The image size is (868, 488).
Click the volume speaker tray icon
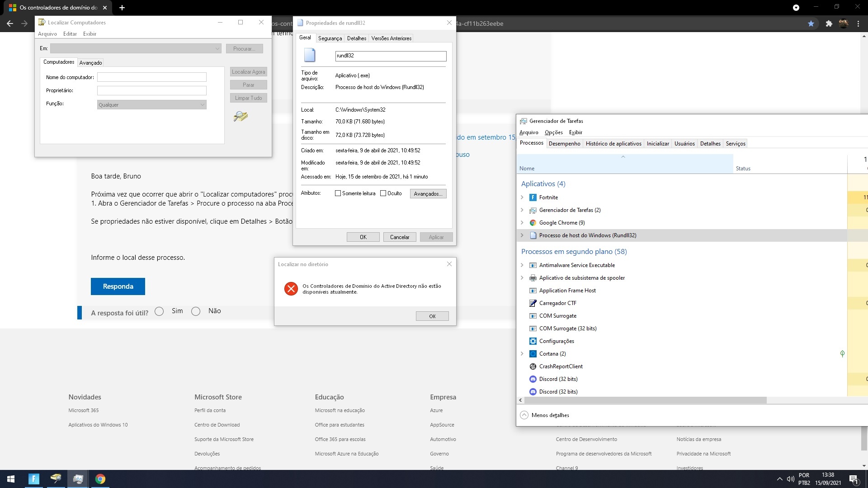click(790, 479)
